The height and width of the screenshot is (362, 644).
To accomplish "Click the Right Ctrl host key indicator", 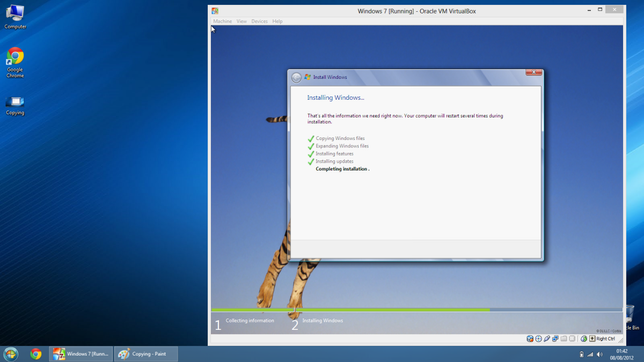I will 605,338.
